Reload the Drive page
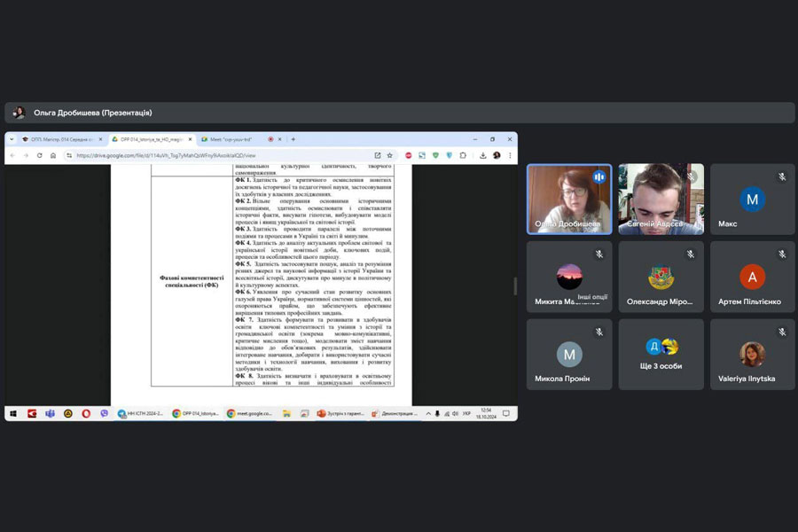 point(40,155)
